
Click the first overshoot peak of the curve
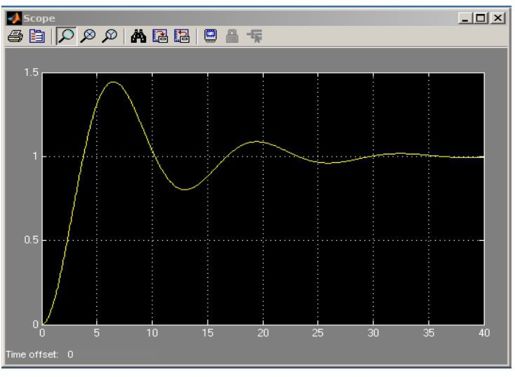(x=113, y=82)
